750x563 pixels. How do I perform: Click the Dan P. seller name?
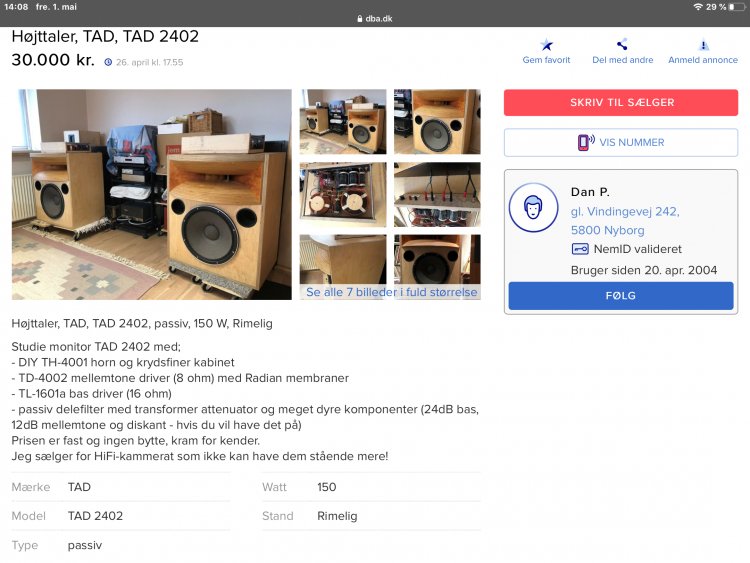[590, 192]
